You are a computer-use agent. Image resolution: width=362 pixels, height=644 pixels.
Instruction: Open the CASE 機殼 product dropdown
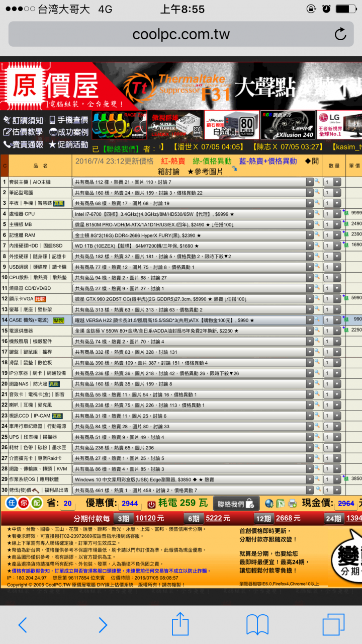[193, 320]
